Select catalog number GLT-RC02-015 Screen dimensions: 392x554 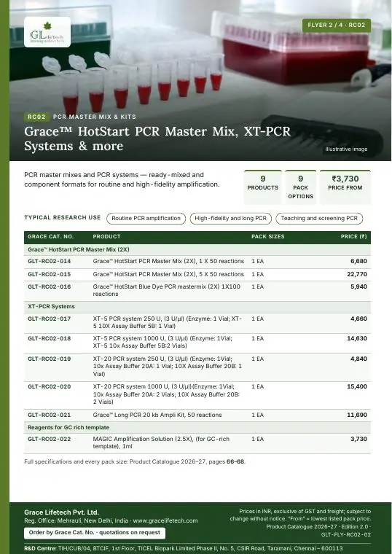49,274
